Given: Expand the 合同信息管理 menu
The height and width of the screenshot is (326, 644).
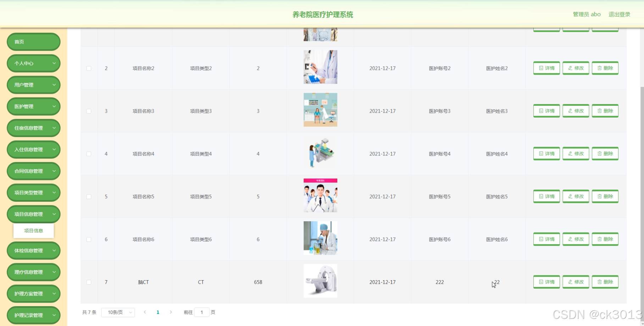Looking at the screenshot, I should click(x=34, y=171).
